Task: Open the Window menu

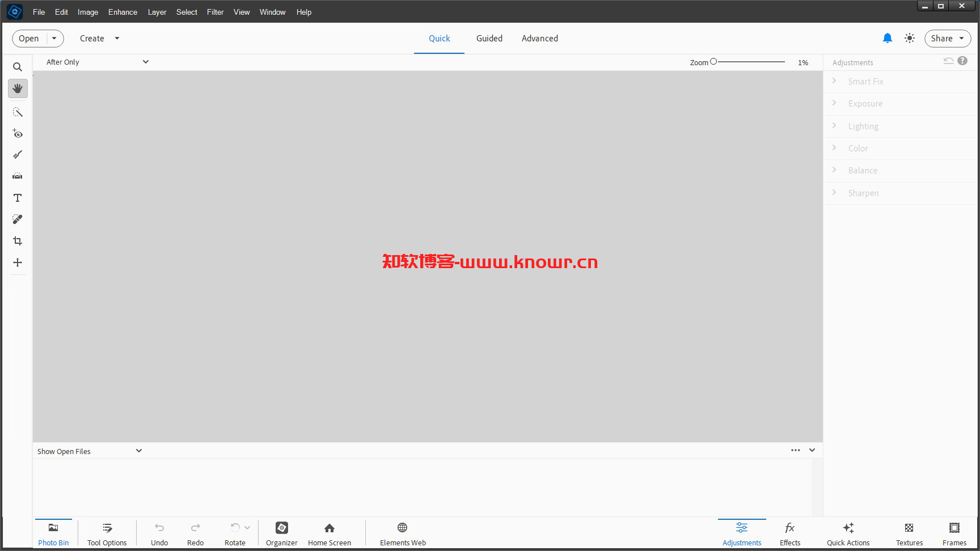Action: click(272, 12)
